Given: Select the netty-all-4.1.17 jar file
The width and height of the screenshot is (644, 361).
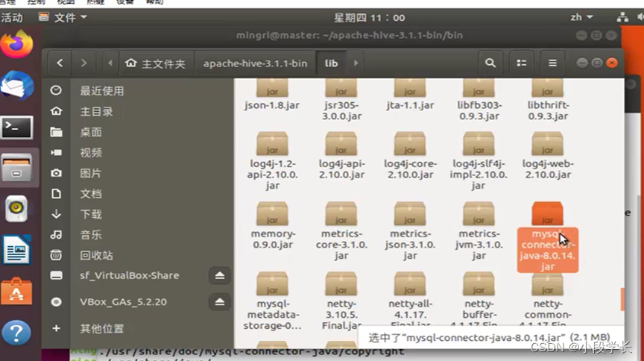Looking at the screenshot, I should pos(410,298).
